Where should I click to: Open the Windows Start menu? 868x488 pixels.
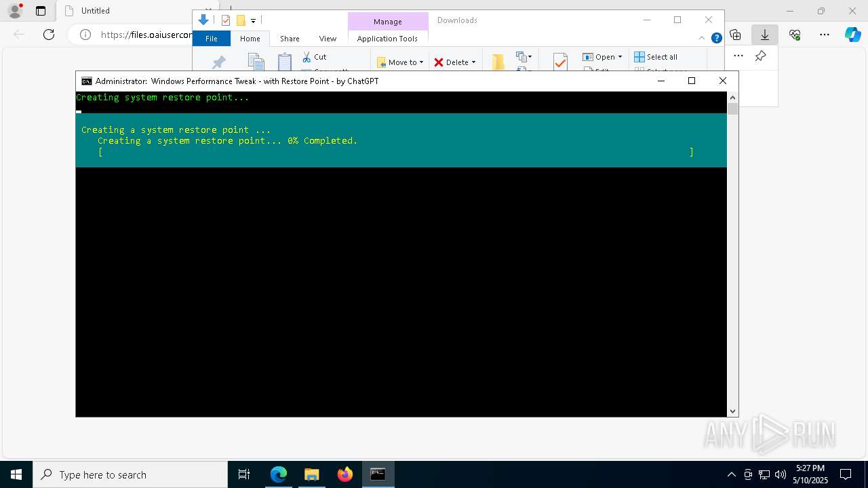(16, 474)
